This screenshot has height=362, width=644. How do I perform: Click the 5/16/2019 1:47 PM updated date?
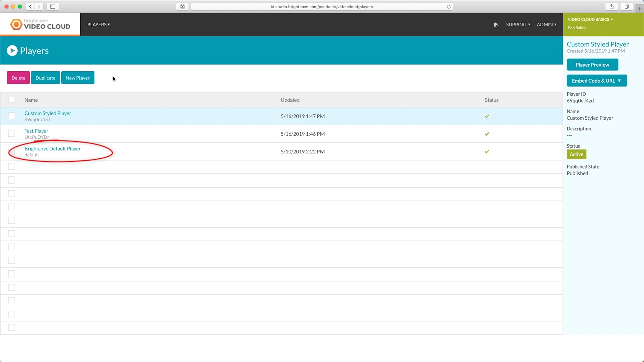[302, 116]
